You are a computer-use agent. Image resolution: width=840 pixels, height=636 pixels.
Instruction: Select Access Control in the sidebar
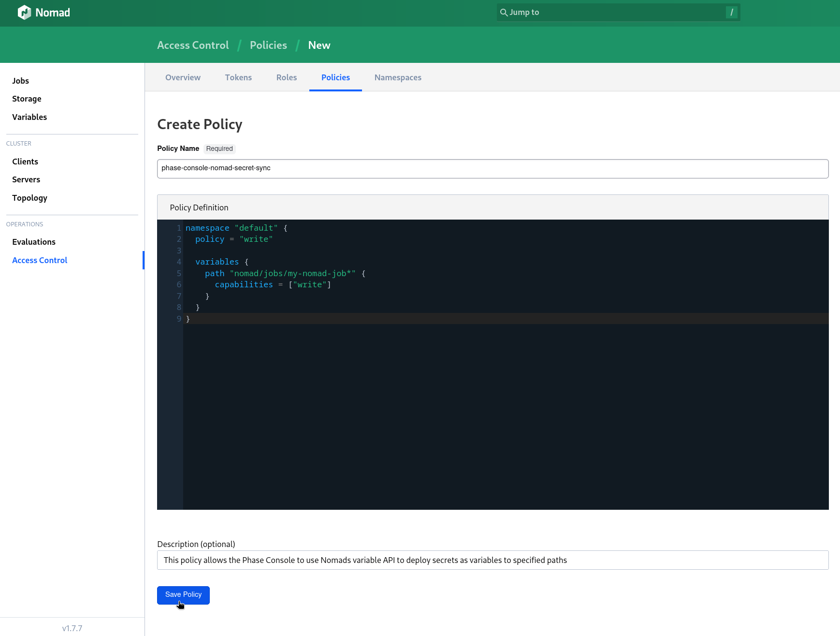point(40,260)
